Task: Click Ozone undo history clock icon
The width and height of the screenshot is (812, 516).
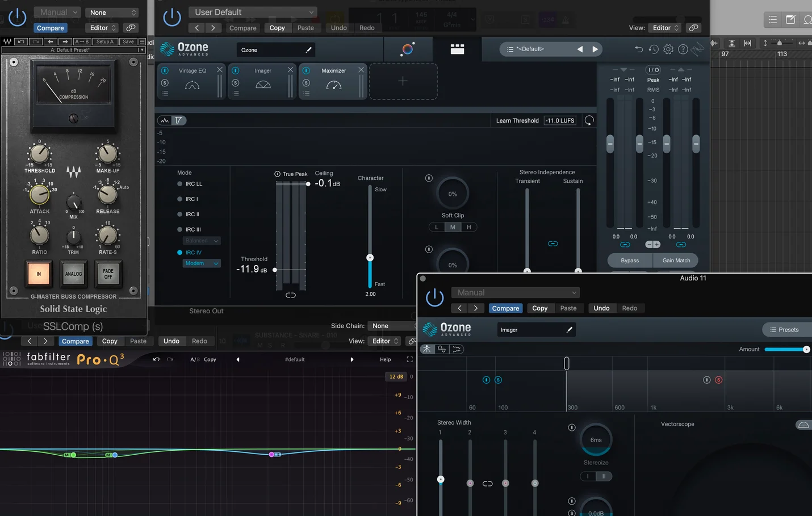Action: point(654,49)
